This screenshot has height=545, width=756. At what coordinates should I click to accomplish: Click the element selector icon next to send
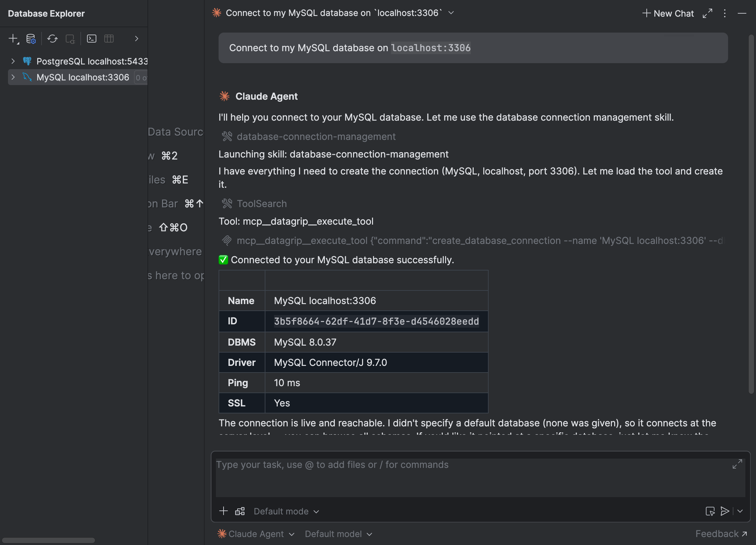[x=710, y=511]
